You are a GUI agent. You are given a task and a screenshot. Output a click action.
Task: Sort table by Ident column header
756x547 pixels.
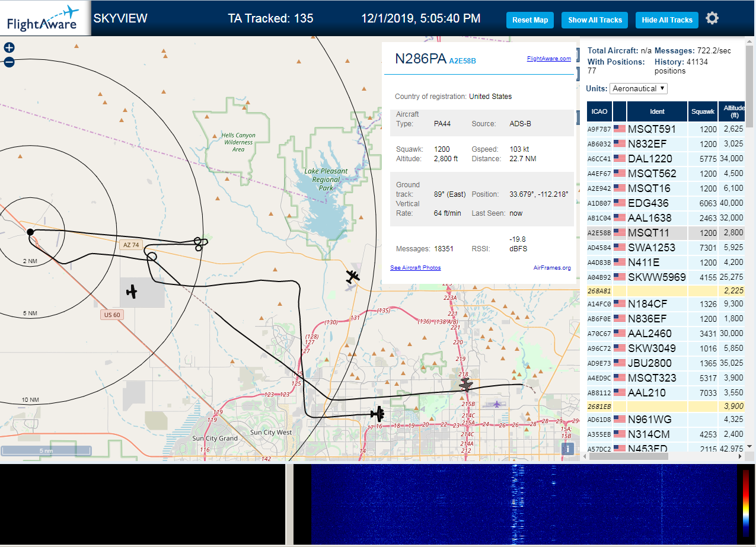coord(657,111)
